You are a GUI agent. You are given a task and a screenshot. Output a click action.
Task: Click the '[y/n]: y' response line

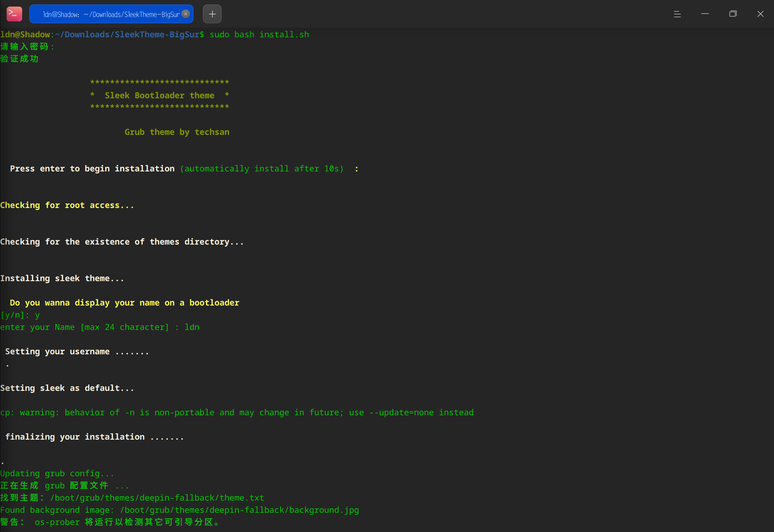pyautogui.click(x=20, y=315)
